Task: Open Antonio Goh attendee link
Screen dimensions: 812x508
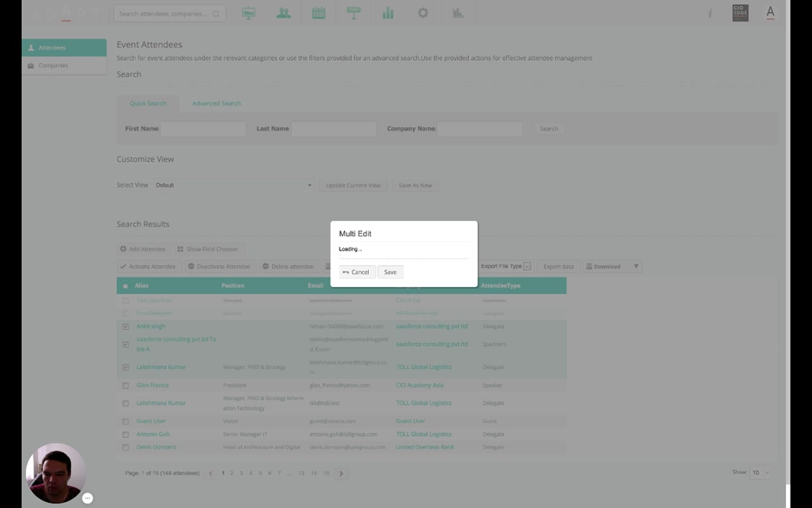Action: 153,434
